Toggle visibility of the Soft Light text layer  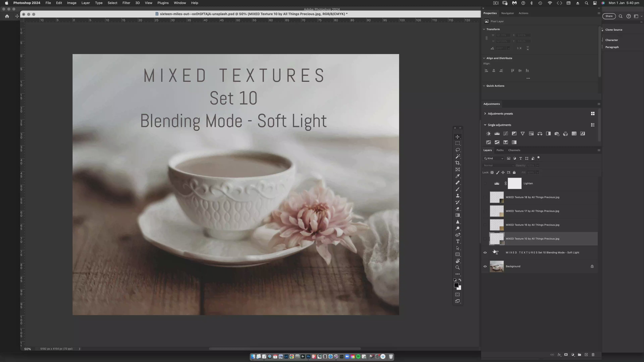point(485,253)
